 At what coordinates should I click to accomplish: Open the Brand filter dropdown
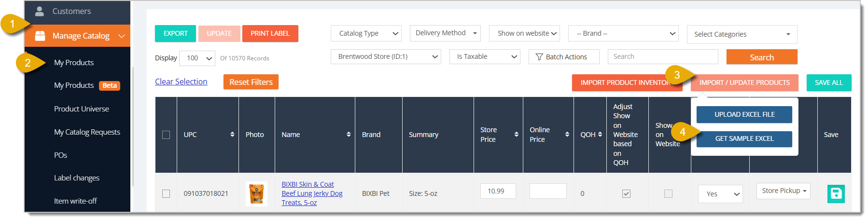(623, 33)
